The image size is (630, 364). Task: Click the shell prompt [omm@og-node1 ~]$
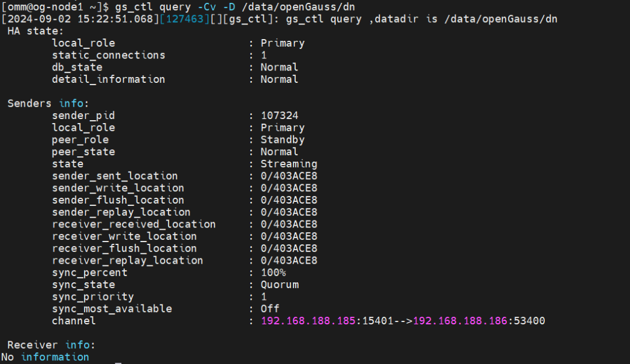click(x=55, y=7)
